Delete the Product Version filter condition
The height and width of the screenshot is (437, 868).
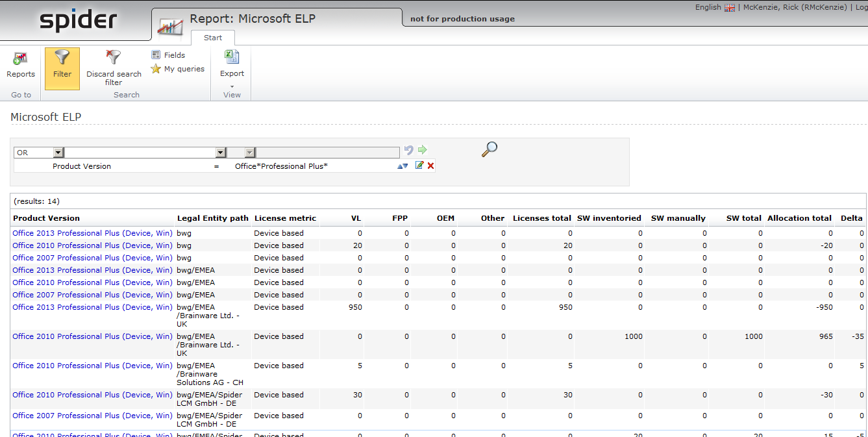click(x=430, y=166)
